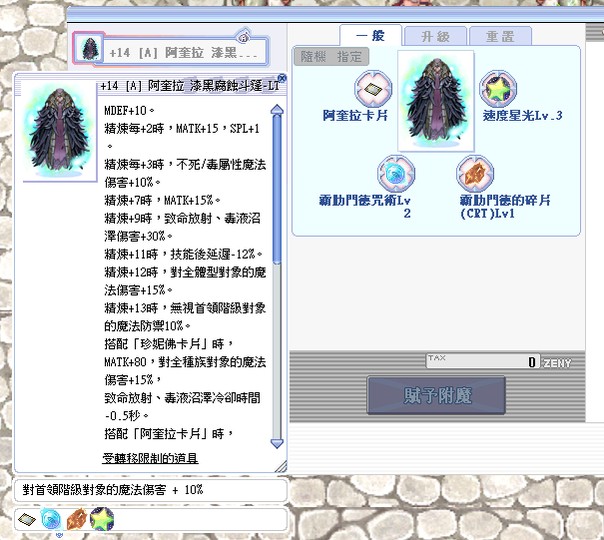Switch to the 重置 tab
The height and width of the screenshot is (540, 604).
500,37
